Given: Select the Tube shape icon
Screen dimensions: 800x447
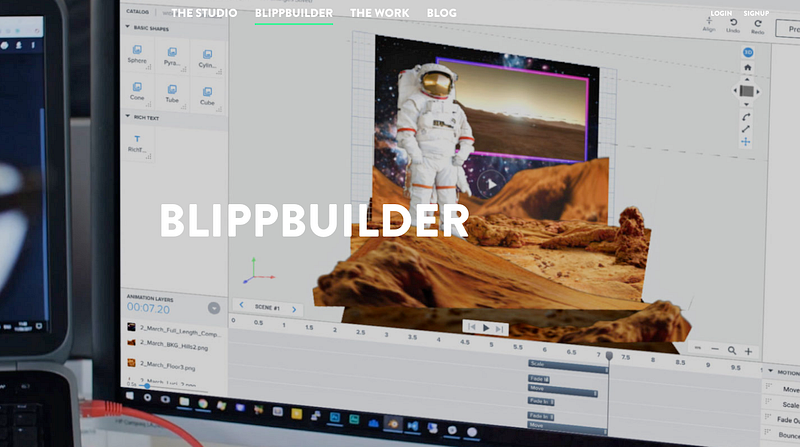Looking at the screenshot, I should click(172, 89).
